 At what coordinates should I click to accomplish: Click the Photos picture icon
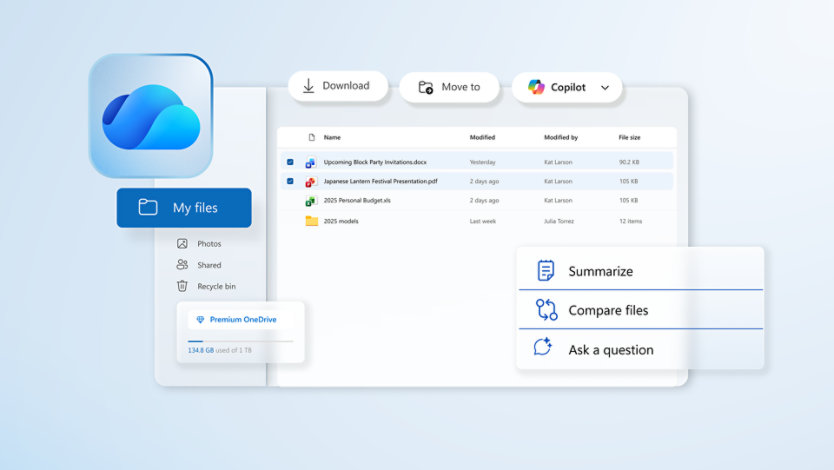click(x=182, y=244)
